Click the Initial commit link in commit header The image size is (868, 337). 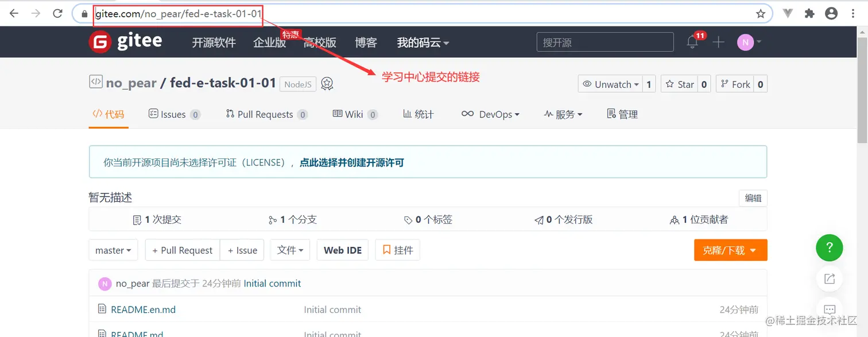point(272,284)
